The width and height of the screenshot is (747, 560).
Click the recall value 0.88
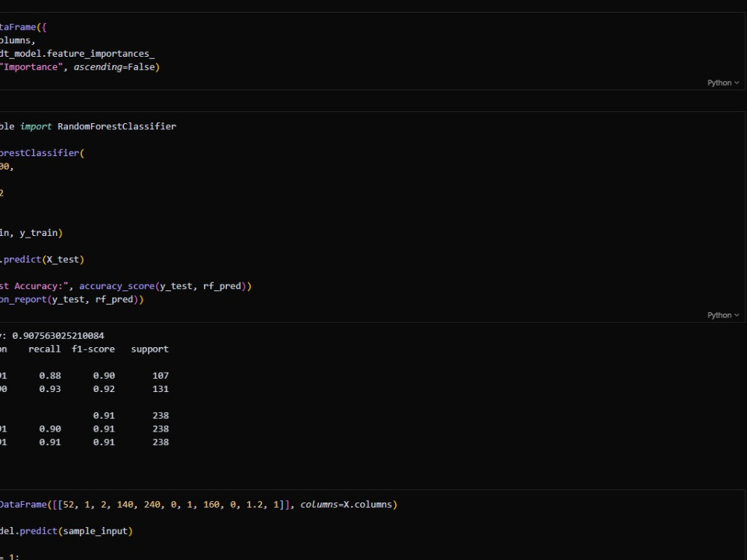click(50, 376)
